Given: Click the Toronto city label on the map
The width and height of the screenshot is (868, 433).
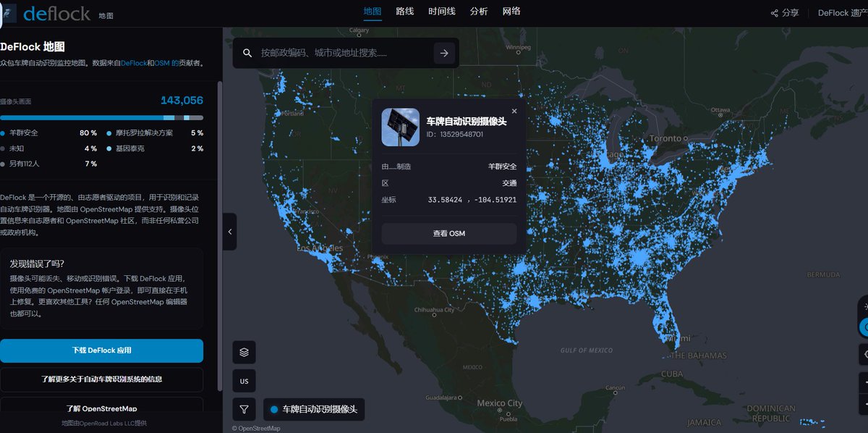Looking at the screenshot, I should [x=665, y=138].
